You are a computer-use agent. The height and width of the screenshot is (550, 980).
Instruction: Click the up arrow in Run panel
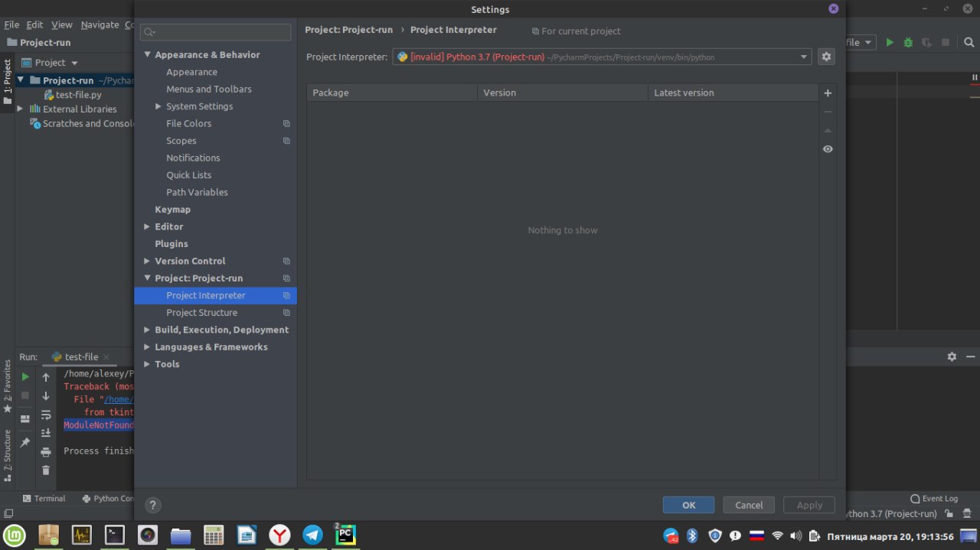pyautogui.click(x=46, y=377)
